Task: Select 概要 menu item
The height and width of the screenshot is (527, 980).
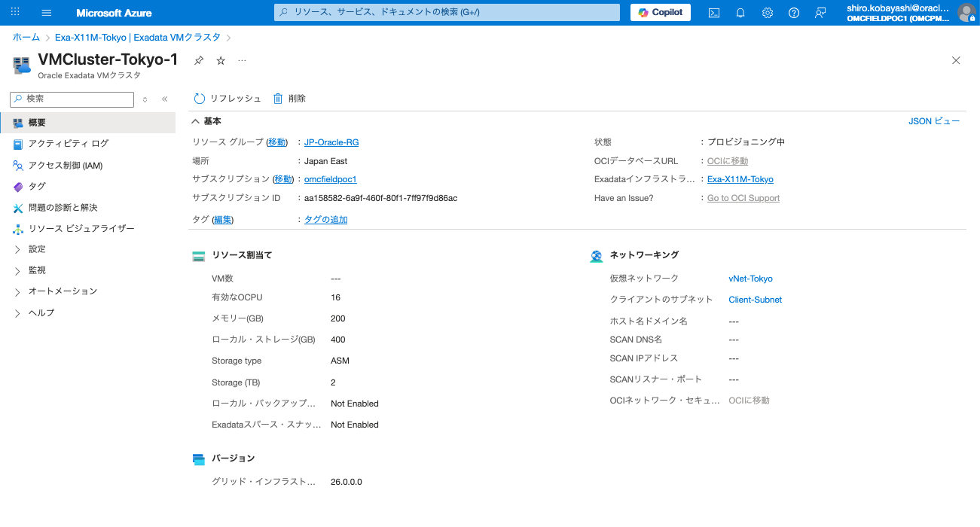Action: [x=87, y=123]
